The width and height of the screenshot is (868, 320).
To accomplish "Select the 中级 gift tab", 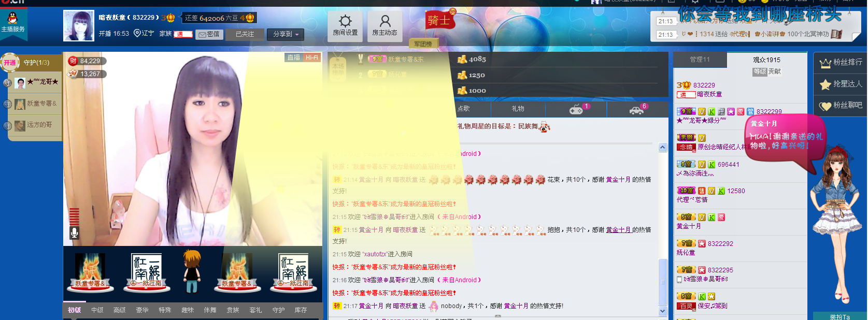I will pos(97,310).
